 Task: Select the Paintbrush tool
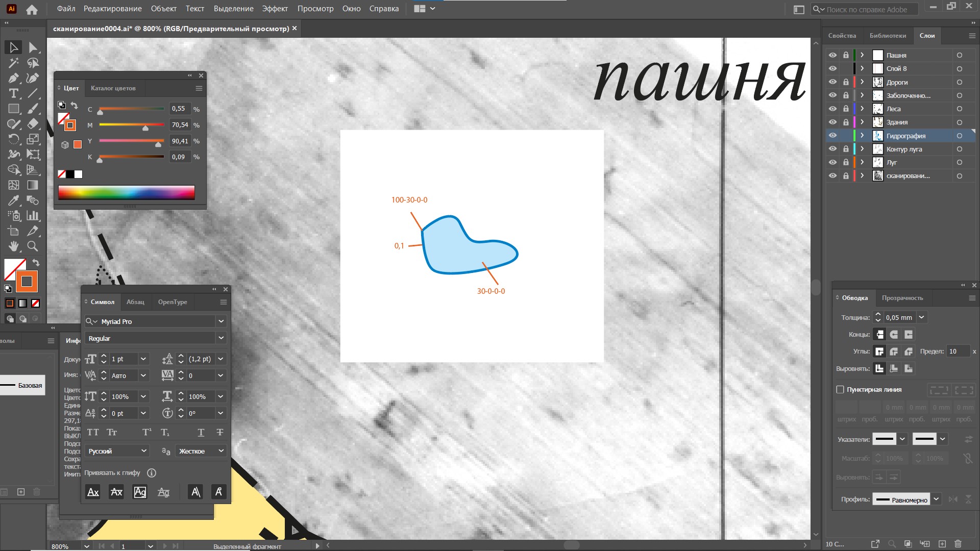click(x=33, y=109)
